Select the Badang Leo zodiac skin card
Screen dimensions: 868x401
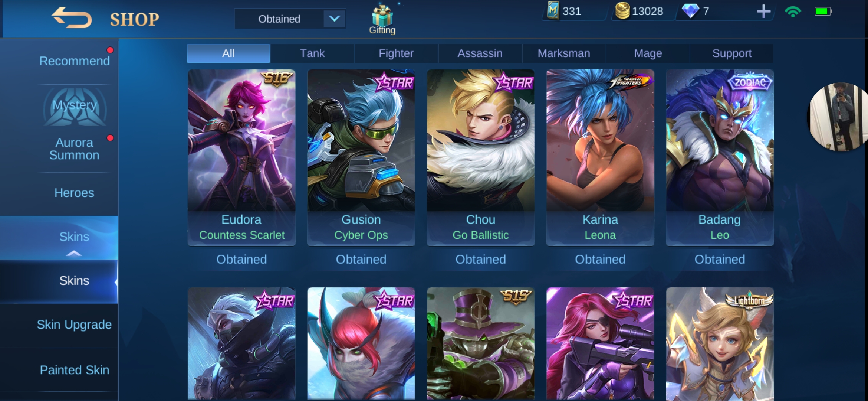pos(720,157)
